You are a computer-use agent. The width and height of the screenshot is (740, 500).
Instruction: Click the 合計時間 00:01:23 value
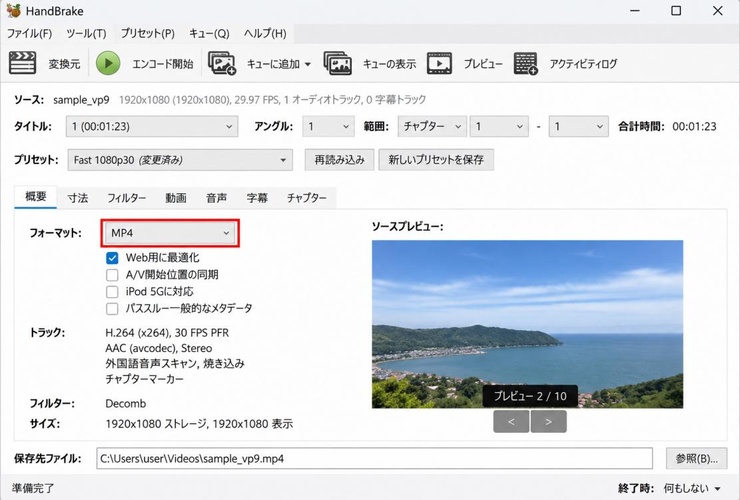click(x=694, y=127)
